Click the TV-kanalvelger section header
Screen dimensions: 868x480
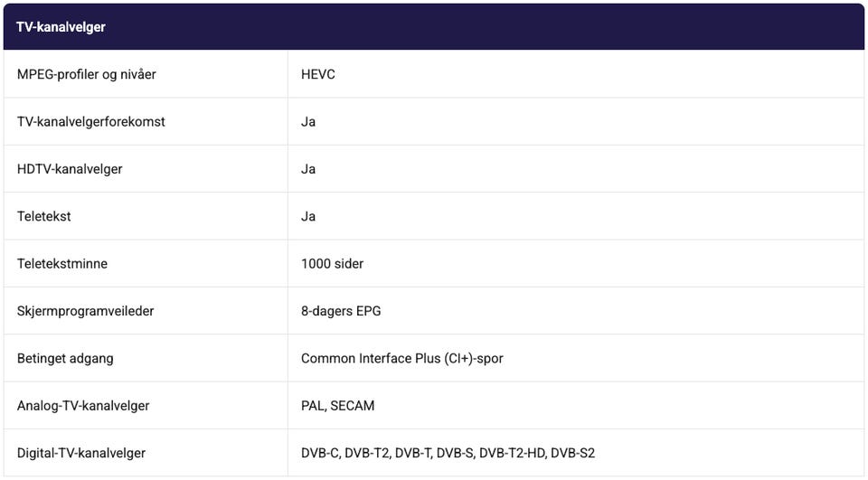pyautogui.click(x=61, y=27)
